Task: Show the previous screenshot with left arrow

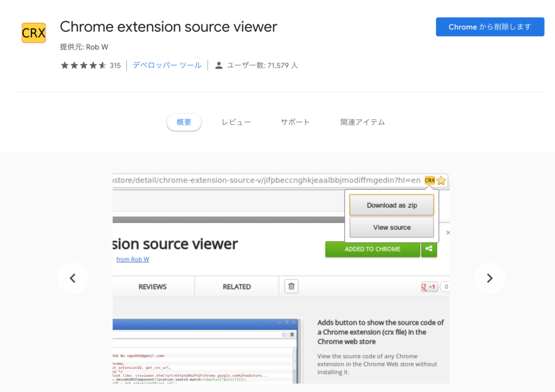Action: coord(73,278)
